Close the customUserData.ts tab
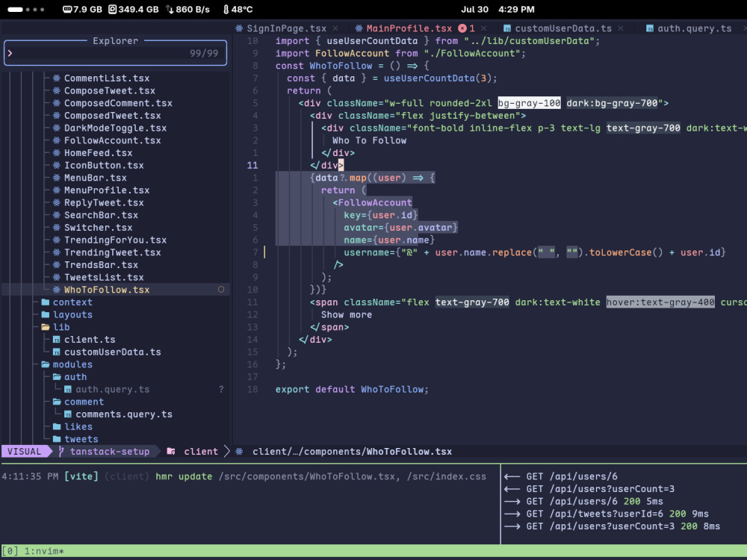The width and height of the screenshot is (747, 560). pyautogui.click(x=621, y=28)
